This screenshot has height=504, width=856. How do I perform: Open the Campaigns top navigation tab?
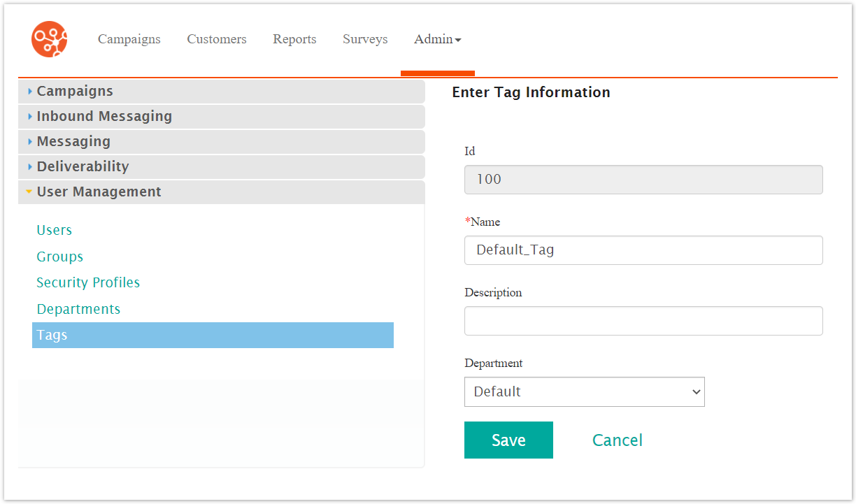pyautogui.click(x=129, y=39)
